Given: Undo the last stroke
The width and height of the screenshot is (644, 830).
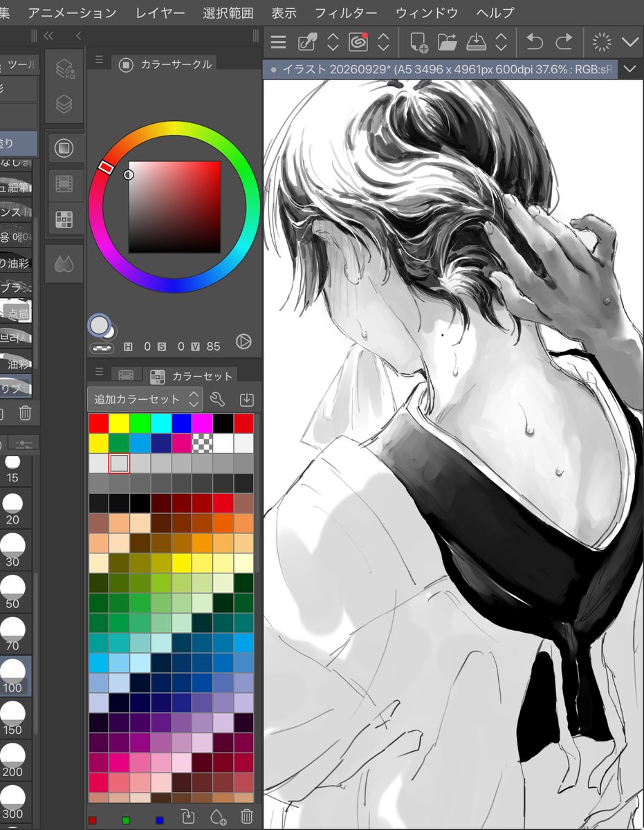Looking at the screenshot, I should click(x=534, y=42).
